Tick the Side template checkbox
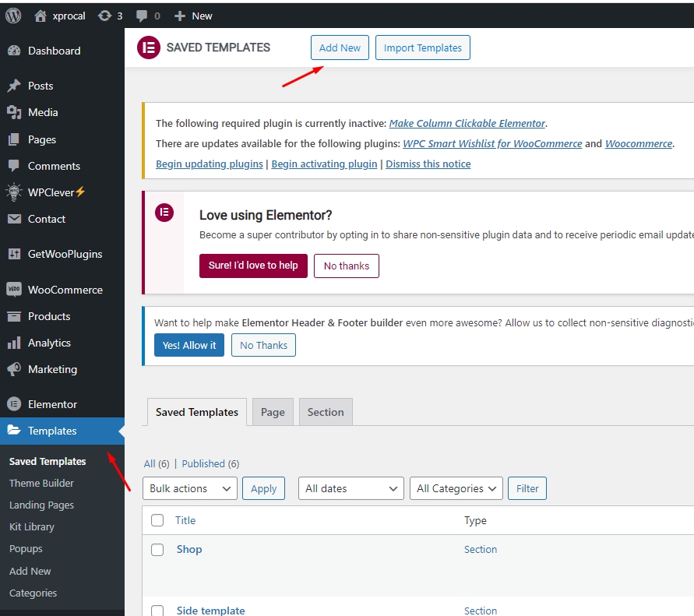 point(157,611)
